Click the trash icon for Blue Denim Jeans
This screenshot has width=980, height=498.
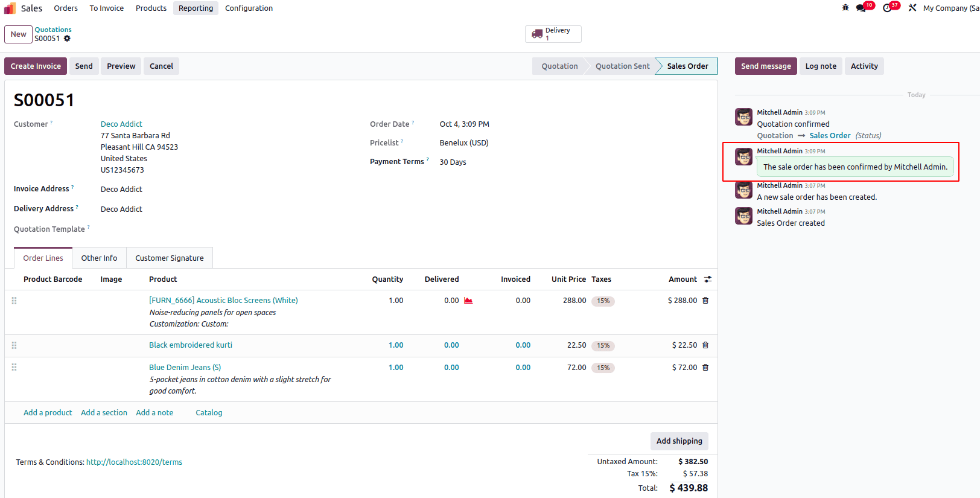[x=705, y=368]
